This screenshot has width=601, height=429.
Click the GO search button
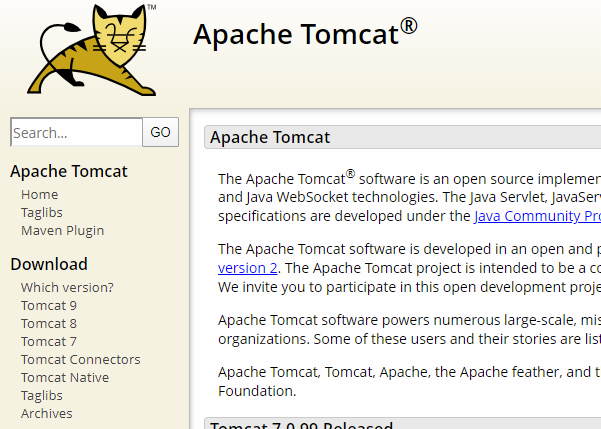click(x=160, y=132)
